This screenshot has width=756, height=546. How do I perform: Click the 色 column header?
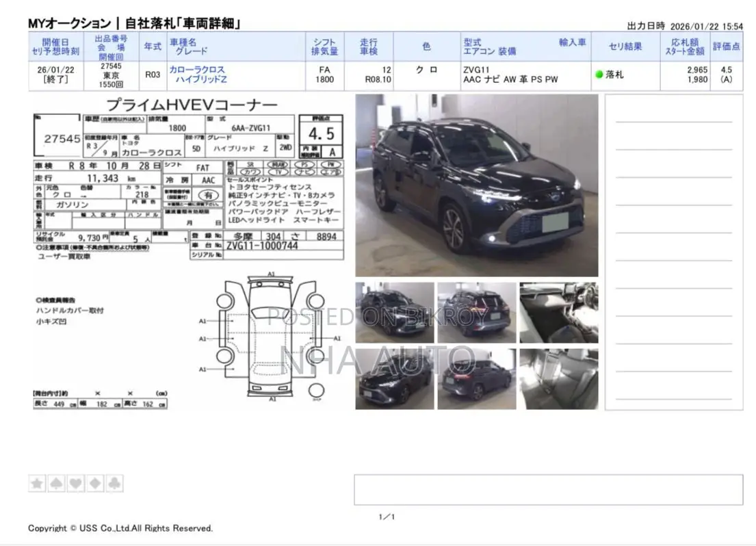click(x=427, y=47)
